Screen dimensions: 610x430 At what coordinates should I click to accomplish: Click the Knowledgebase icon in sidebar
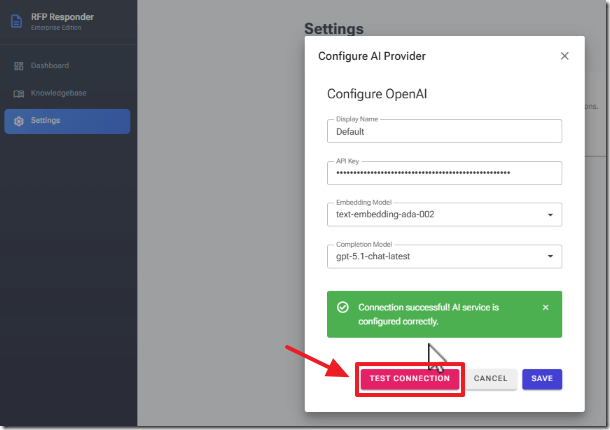coord(17,93)
